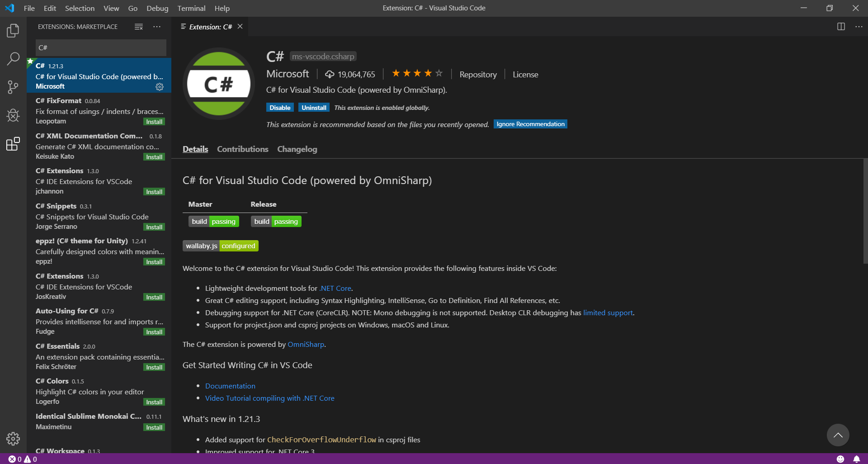Click the star rating of C# extension
The height and width of the screenshot is (464, 868).
[417, 73]
